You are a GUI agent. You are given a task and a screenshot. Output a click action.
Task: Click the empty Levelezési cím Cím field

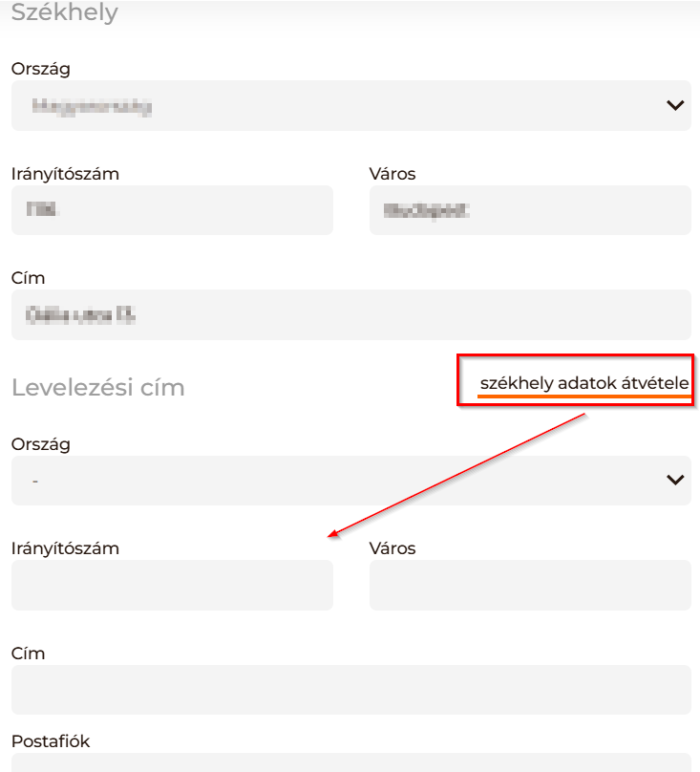tap(350, 690)
